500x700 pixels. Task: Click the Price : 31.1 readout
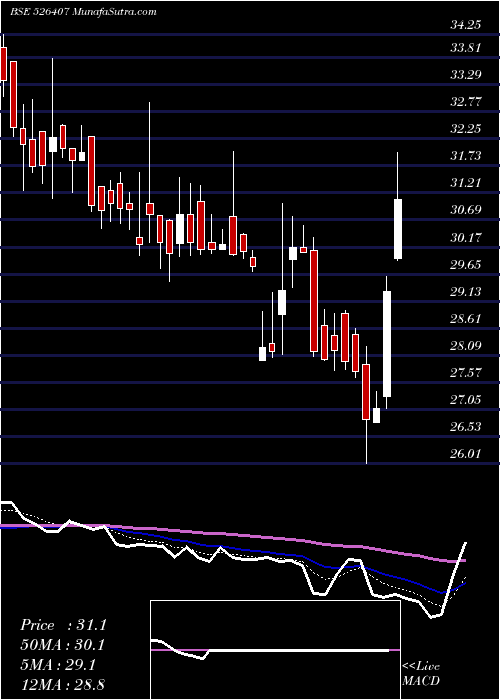63,625
